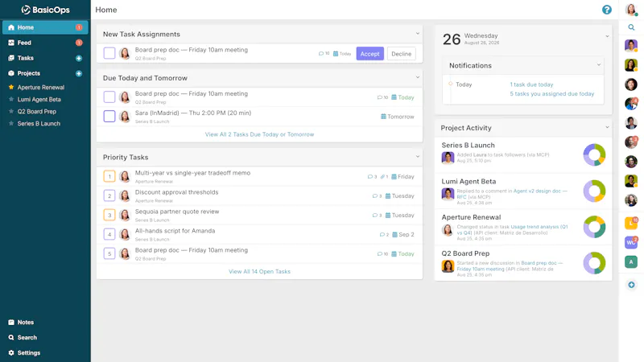Click the Lumi Agent Beta donut progress chart
Image resolution: width=644 pixels, height=362 pixels.
pos(594,191)
